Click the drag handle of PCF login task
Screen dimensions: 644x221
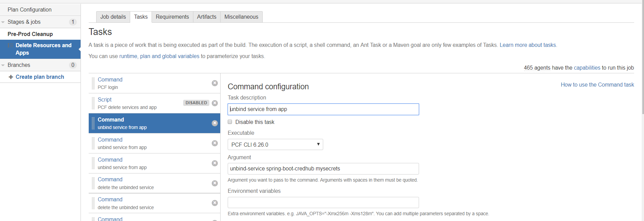pyautogui.click(x=93, y=83)
